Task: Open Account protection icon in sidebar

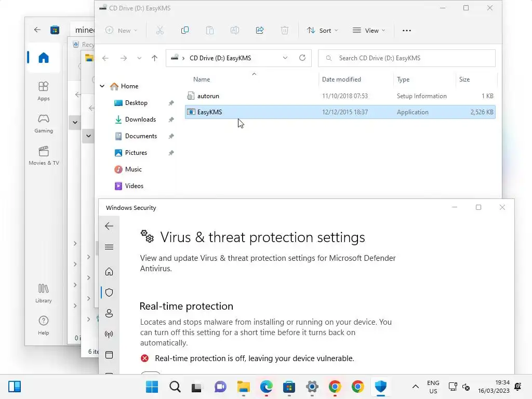Action: click(x=109, y=313)
